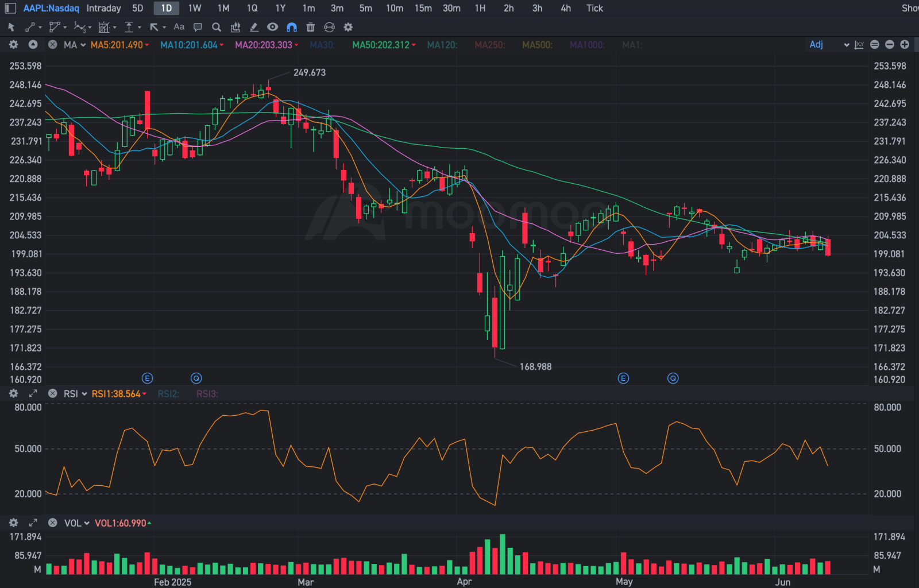Click the pencil brush drawing tool
This screenshot has width=919, height=588.
click(254, 27)
